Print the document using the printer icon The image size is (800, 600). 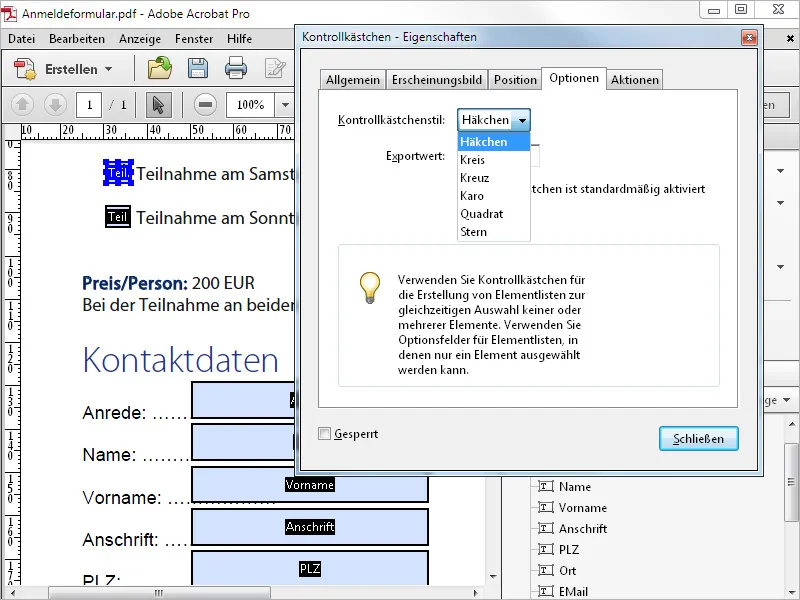click(x=236, y=68)
